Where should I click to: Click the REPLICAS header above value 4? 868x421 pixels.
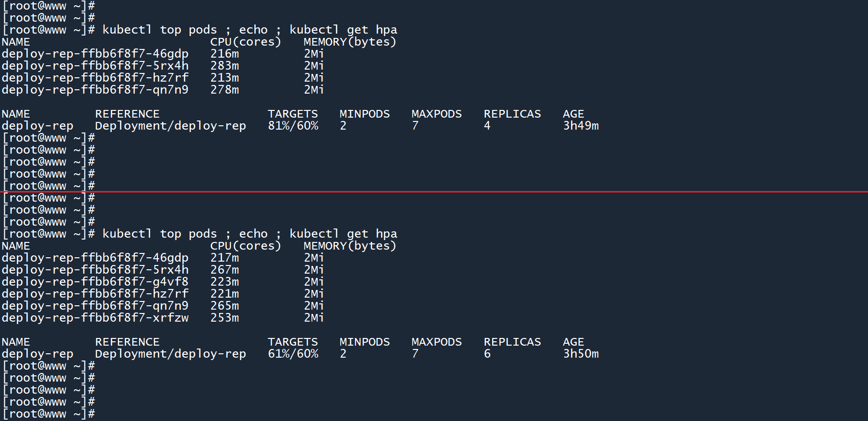click(512, 114)
